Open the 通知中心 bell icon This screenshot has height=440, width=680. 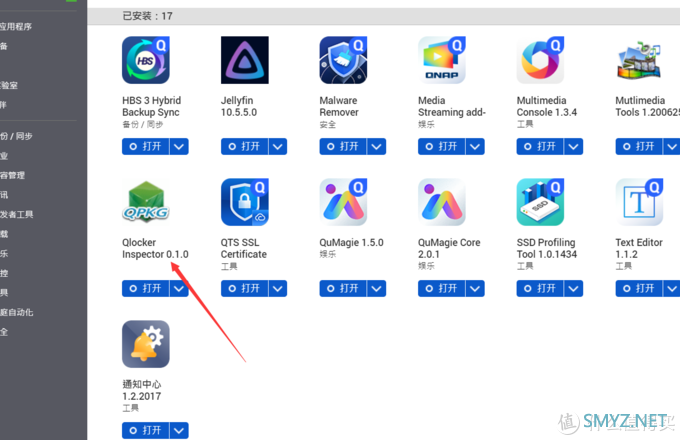pyautogui.click(x=146, y=344)
